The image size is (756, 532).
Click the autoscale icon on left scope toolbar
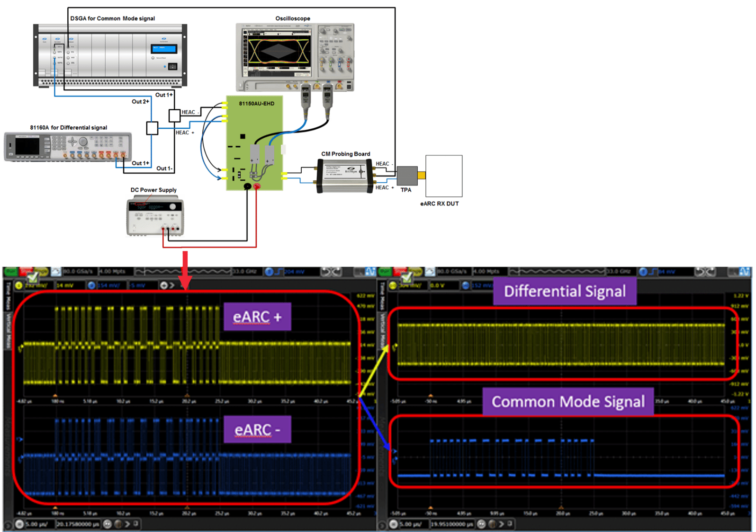(56, 271)
